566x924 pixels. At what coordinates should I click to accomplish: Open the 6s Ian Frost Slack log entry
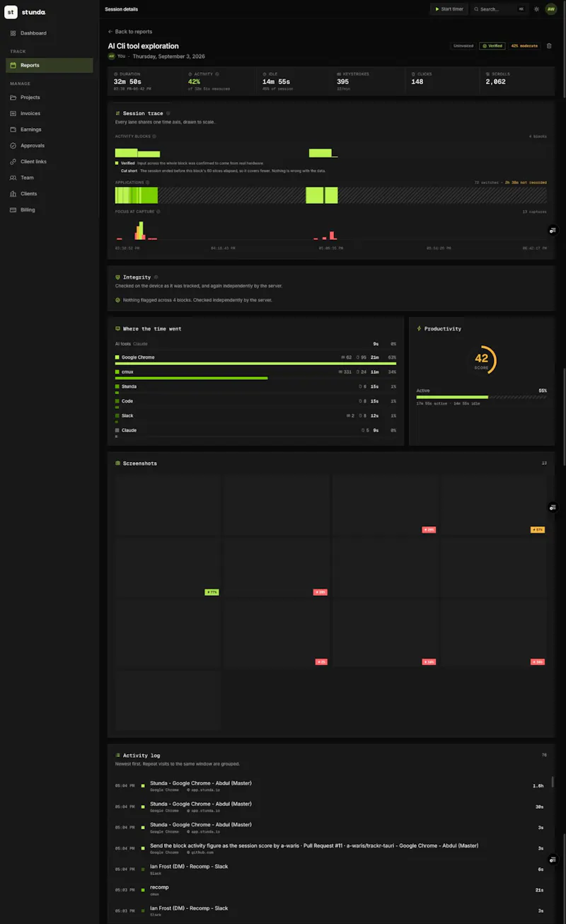pos(330,870)
